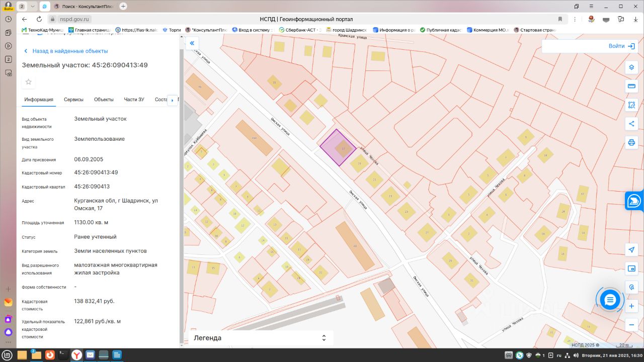
Task: Share the current map view
Action: point(631,124)
